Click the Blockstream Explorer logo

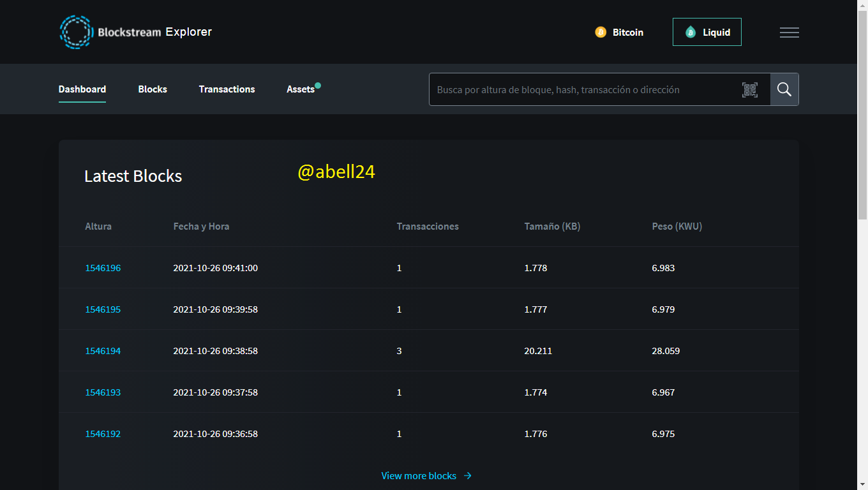coord(135,32)
